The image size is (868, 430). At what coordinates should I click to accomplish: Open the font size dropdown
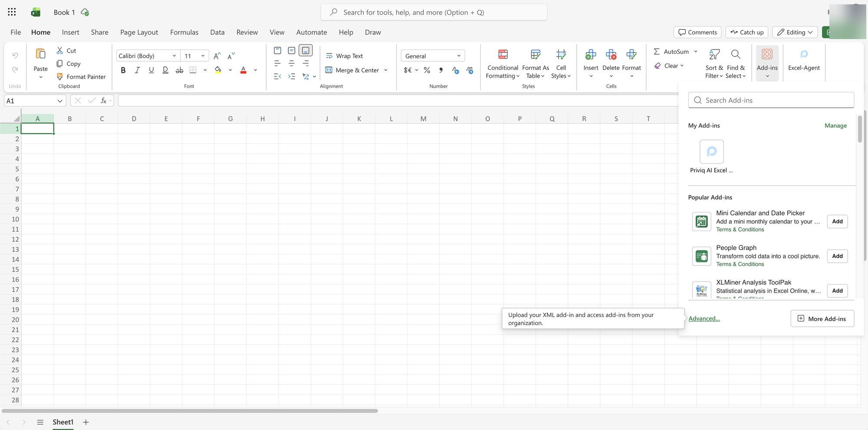tap(202, 56)
